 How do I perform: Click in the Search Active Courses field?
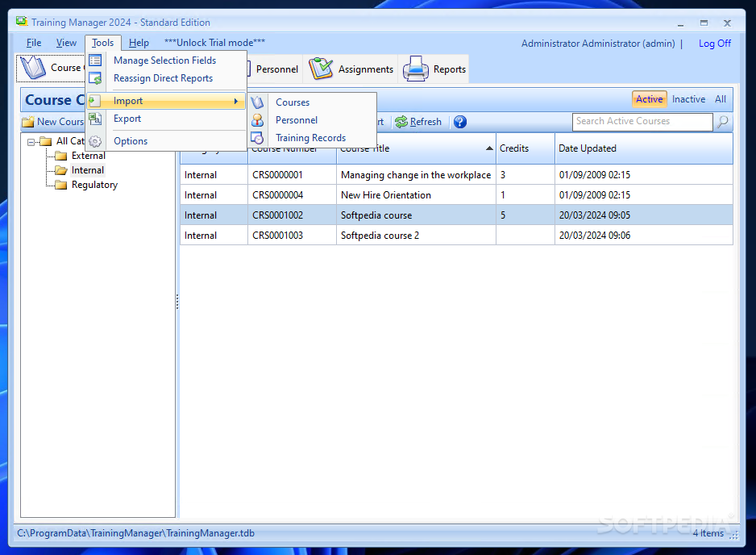(642, 122)
